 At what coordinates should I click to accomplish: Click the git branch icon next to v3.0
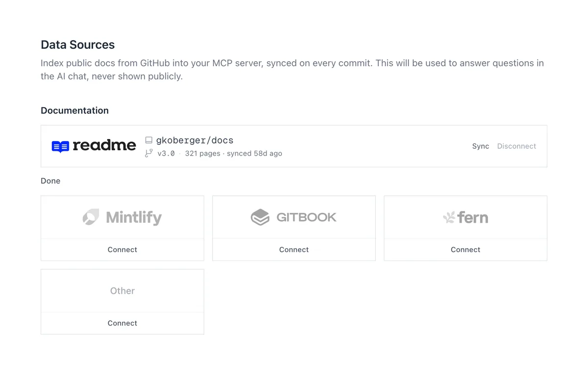coord(149,153)
